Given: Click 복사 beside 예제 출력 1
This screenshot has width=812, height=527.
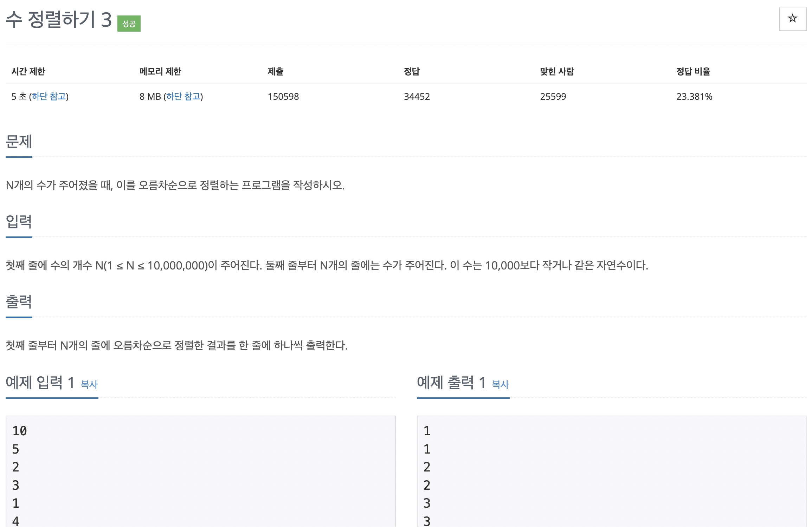Looking at the screenshot, I should pos(500,384).
